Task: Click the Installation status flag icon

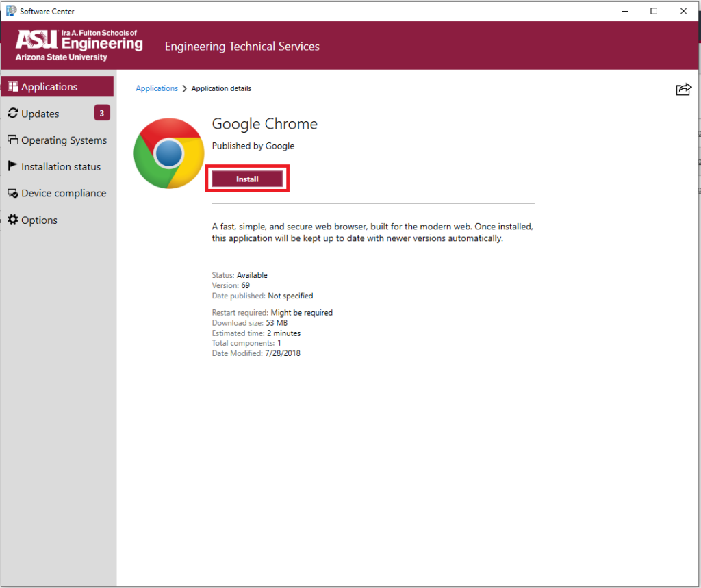Action: point(12,166)
